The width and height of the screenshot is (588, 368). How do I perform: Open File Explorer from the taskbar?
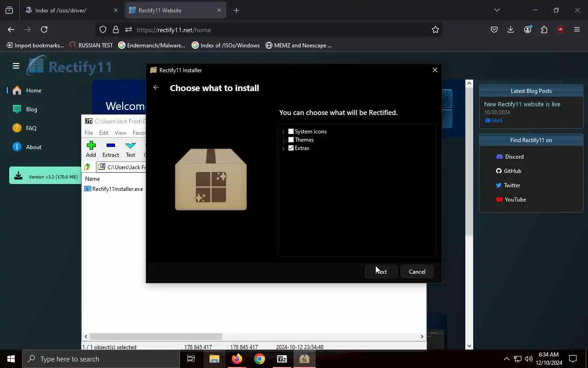215,359
